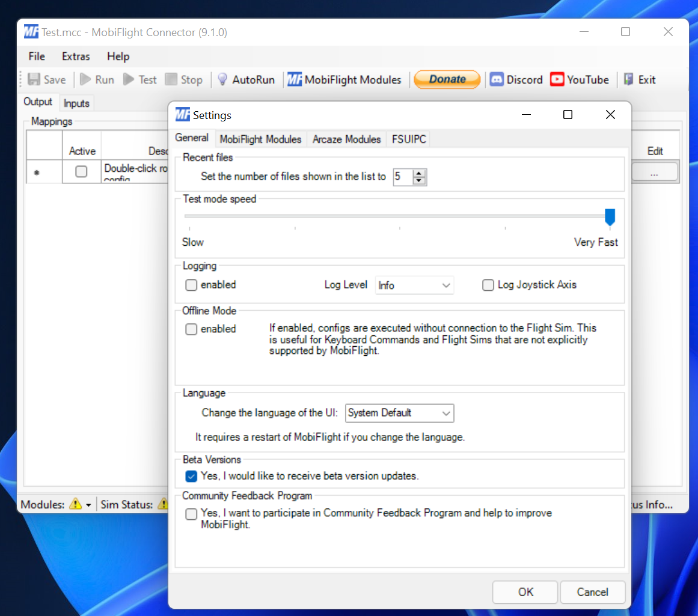Switch to the Inputs tab
Viewport: 698px width, 616px height.
pos(76,103)
